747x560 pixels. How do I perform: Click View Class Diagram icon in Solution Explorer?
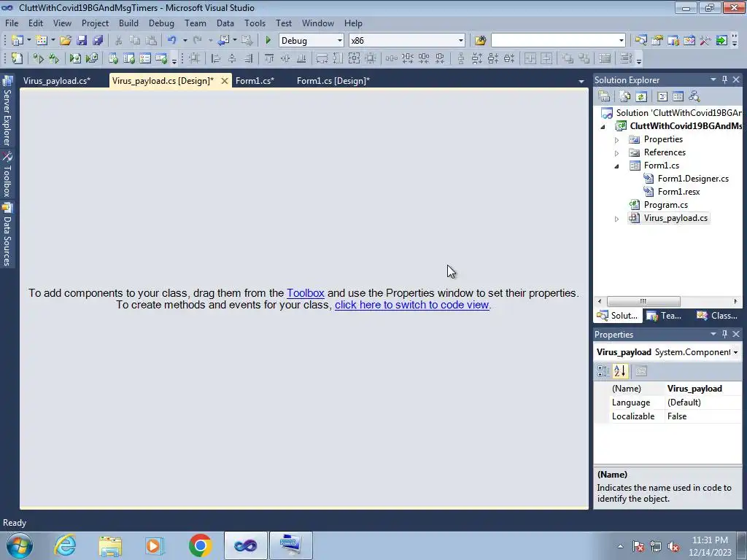pos(694,97)
